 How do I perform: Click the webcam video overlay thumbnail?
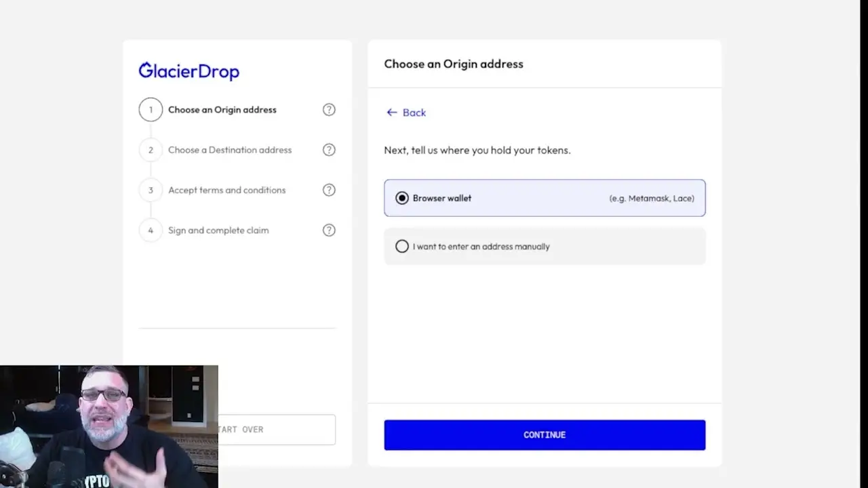click(x=108, y=426)
